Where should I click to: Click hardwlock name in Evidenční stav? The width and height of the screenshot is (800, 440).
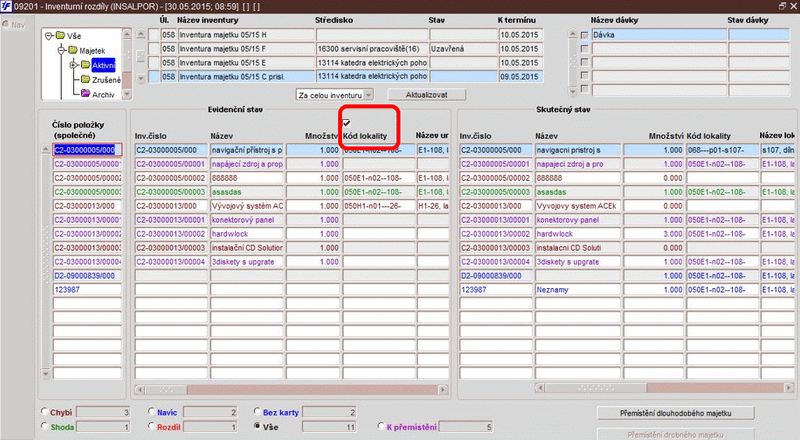coord(247,234)
